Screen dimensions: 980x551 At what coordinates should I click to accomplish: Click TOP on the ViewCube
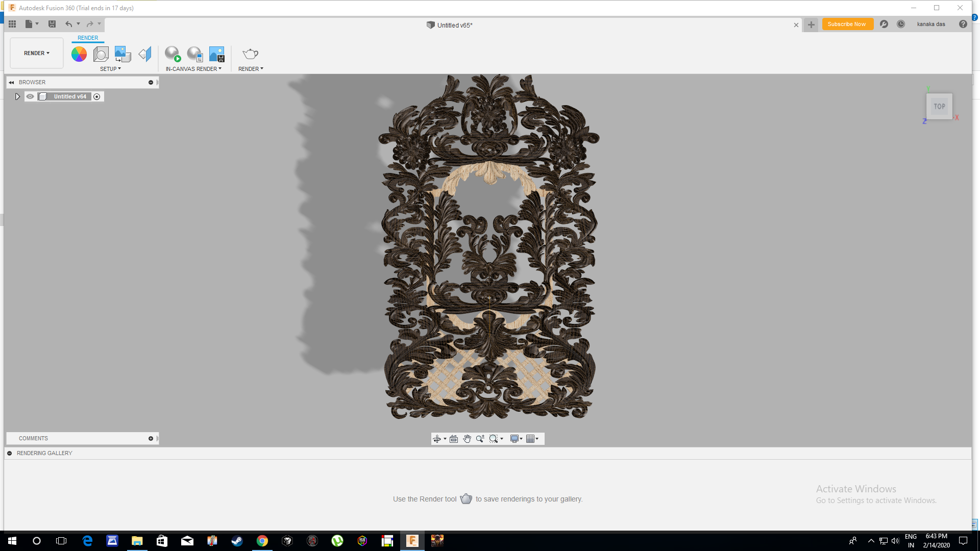coord(939,106)
